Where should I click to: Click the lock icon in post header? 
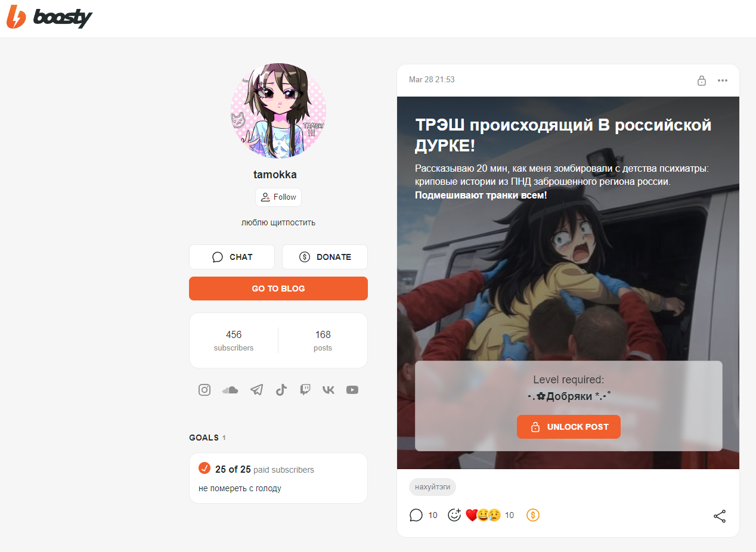point(702,80)
